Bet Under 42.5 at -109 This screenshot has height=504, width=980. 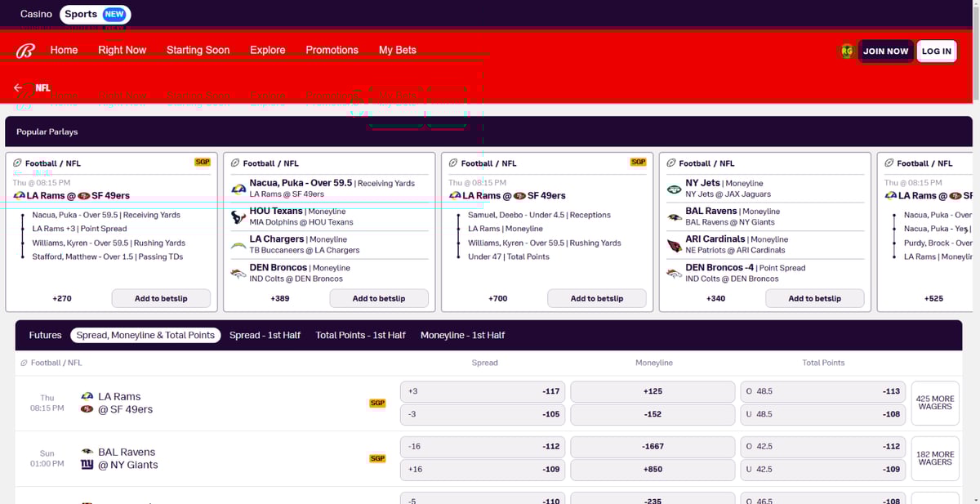pyautogui.click(x=822, y=470)
